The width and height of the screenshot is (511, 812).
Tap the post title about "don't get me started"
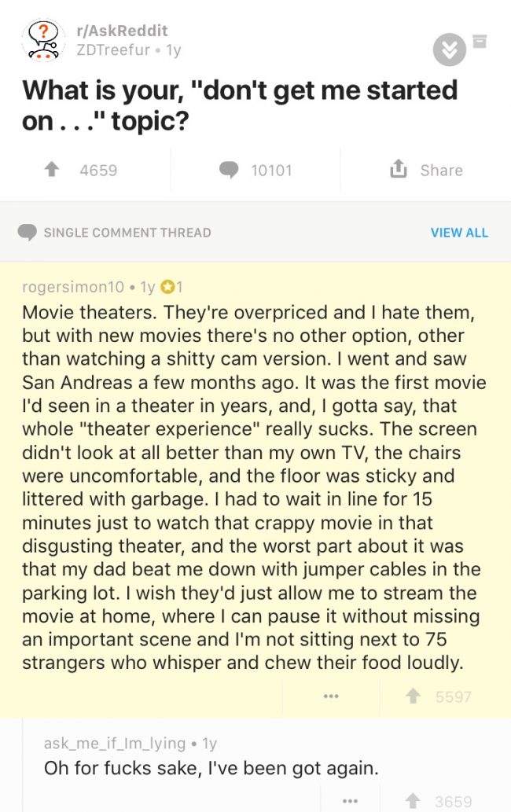[240, 105]
